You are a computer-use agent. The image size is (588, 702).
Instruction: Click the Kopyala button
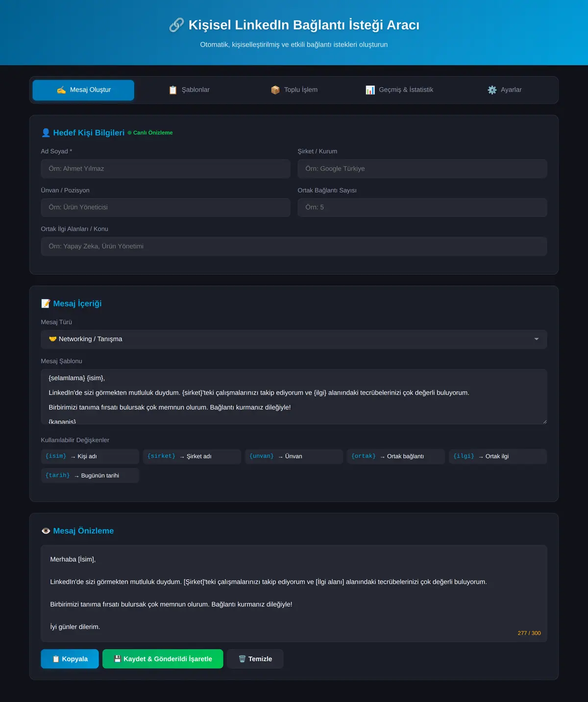70,659
